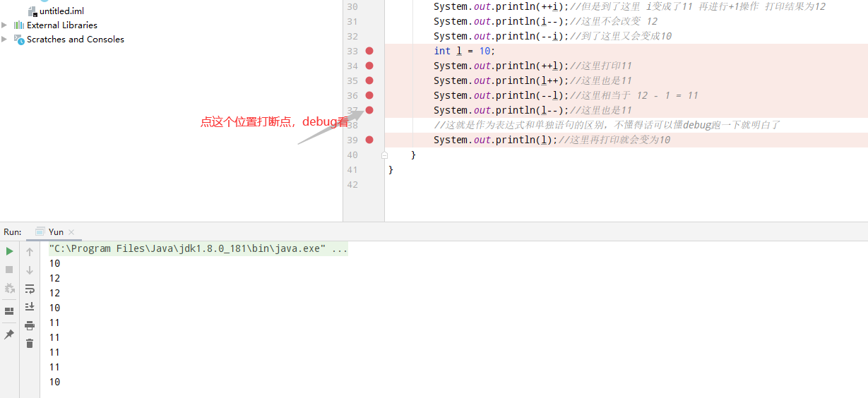Click the closing brace on line 41
The image size is (868, 398).
[391, 169]
